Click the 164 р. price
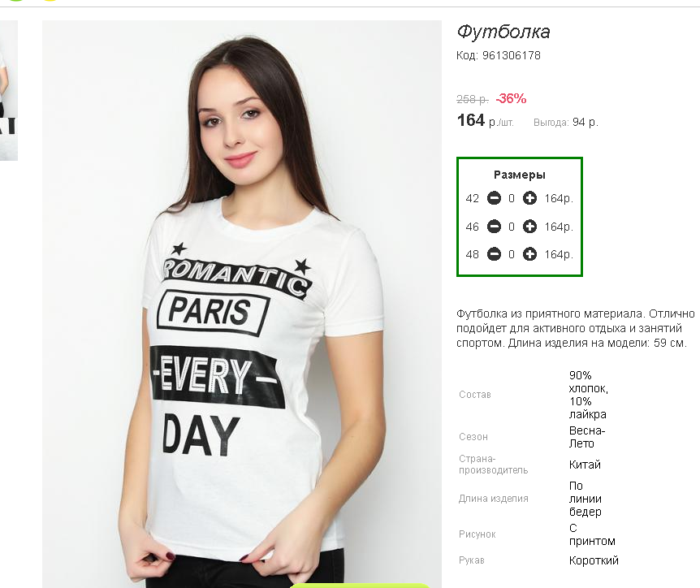The image size is (700, 588). pos(486,120)
